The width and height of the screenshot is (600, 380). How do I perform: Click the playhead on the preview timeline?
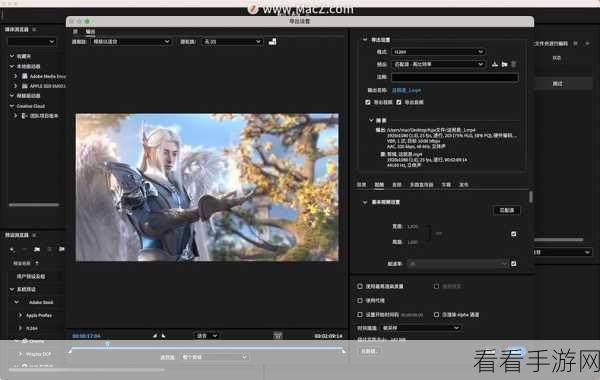point(108,344)
